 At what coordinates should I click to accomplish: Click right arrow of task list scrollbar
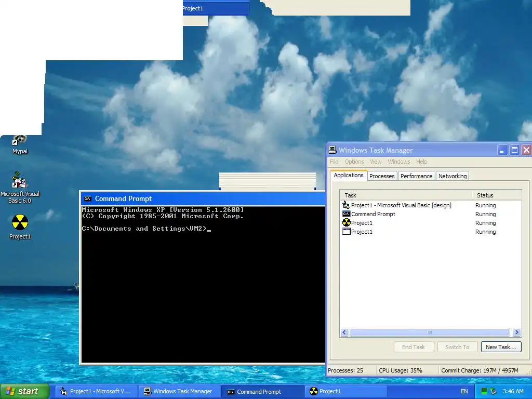click(517, 332)
